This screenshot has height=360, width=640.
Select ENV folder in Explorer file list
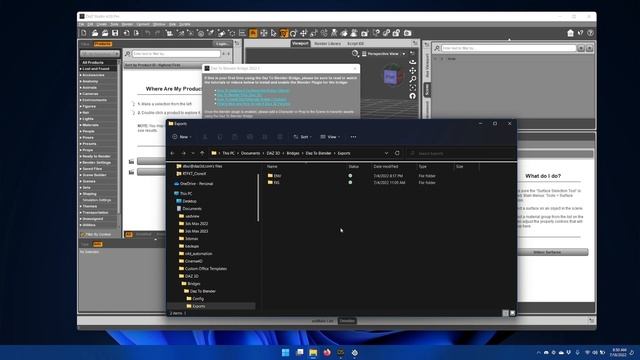pyautogui.click(x=274, y=176)
